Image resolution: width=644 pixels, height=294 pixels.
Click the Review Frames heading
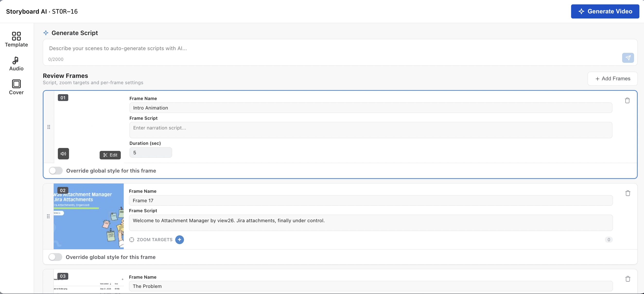tap(66, 76)
